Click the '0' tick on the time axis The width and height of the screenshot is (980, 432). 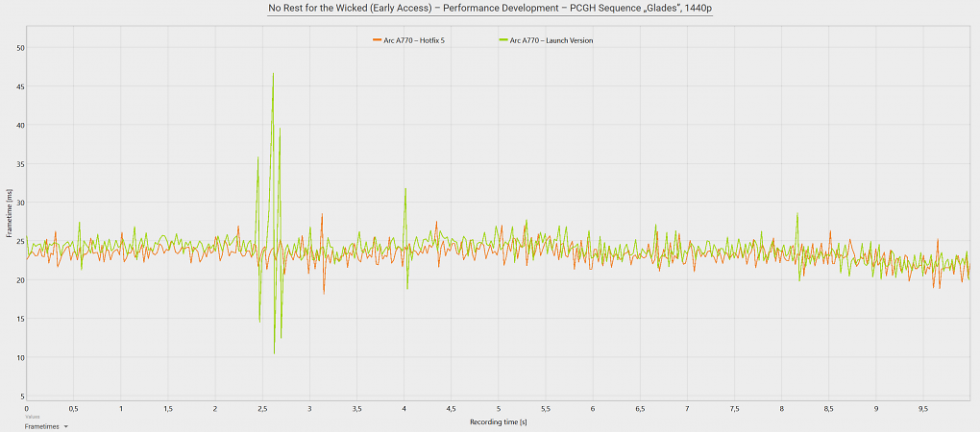point(26,408)
